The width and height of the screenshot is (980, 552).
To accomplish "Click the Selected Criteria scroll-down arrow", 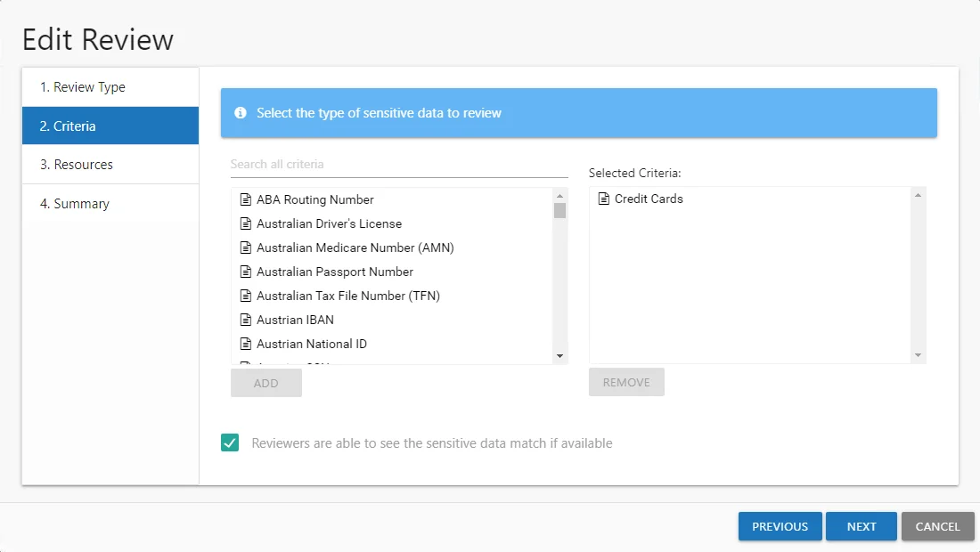I will click(x=919, y=355).
